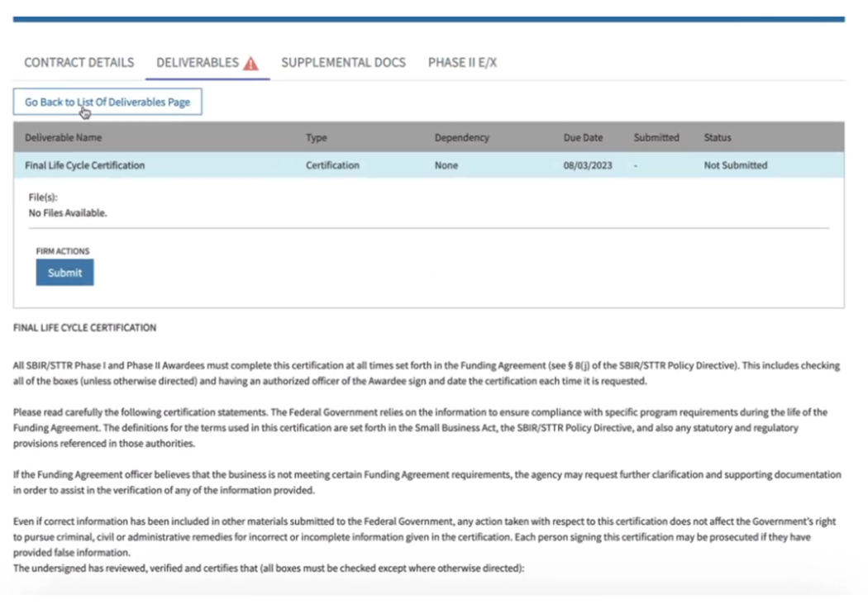Screen dimensions: 868x604
Task: Click the Type column header
Action: [x=317, y=138]
